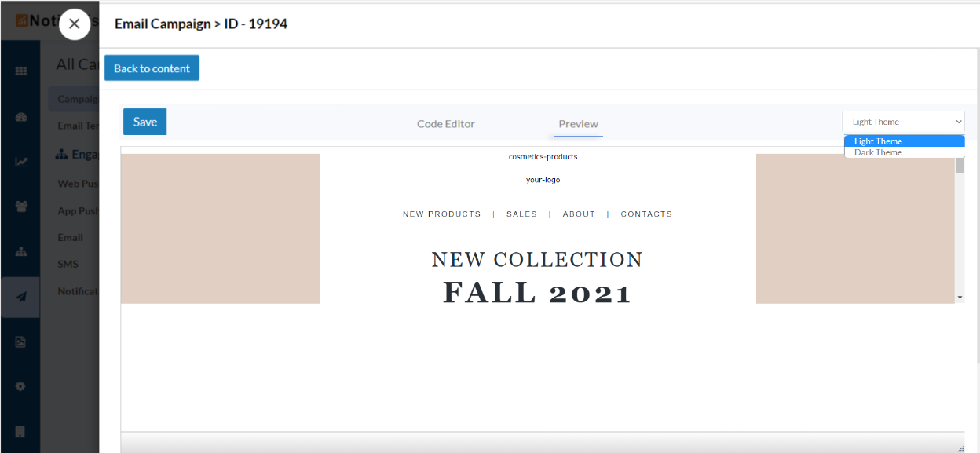
Task: Click the Save button
Action: point(145,122)
